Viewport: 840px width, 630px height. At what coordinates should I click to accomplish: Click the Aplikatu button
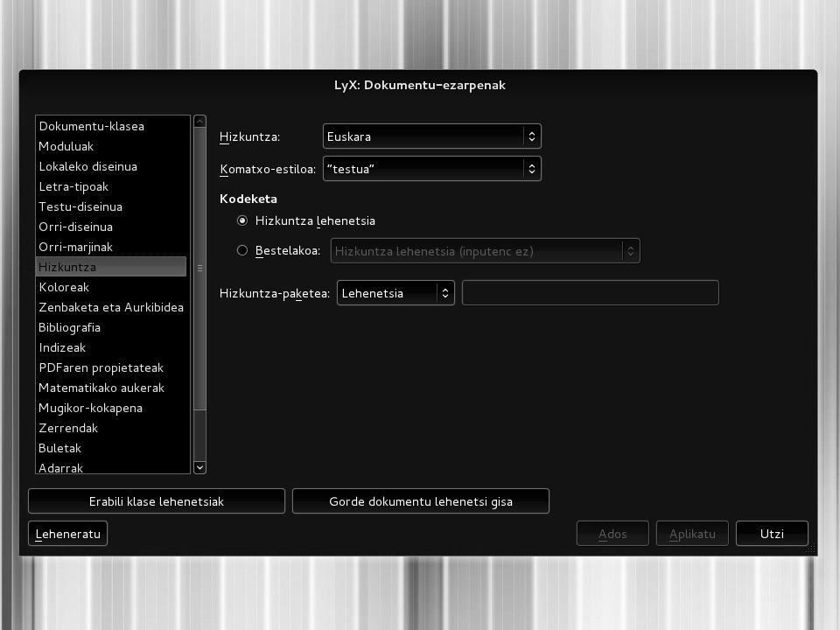[692, 534]
